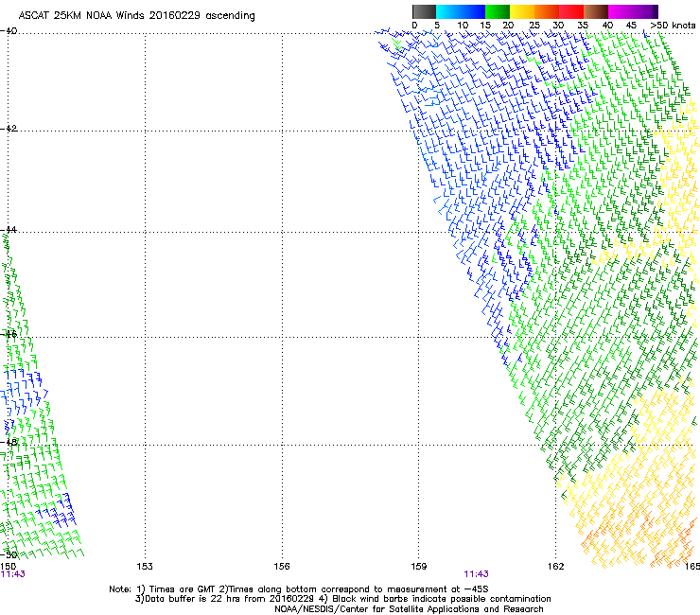Click the purple 11:43 time near longitude 160
The image size is (700, 615).
click(477, 574)
